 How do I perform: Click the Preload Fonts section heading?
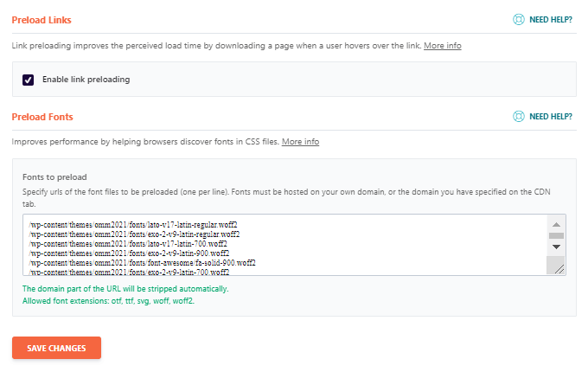click(42, 116)
